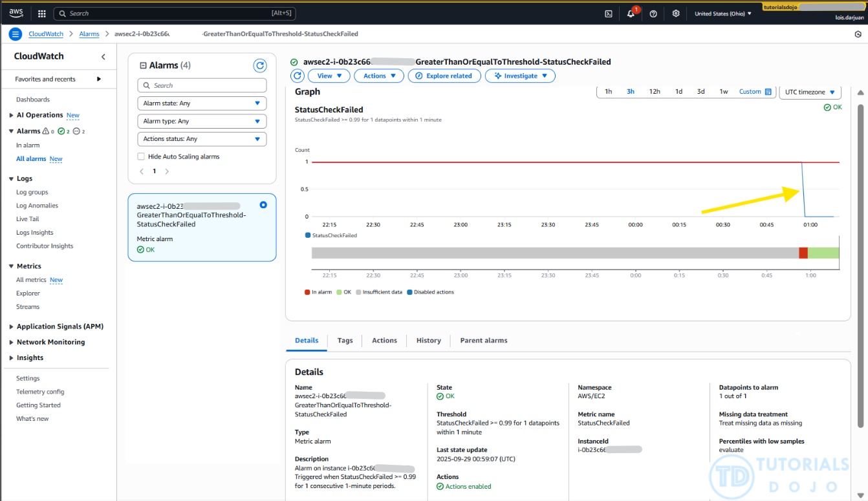Click the alarms Search input field

click(x=202, y=85)
